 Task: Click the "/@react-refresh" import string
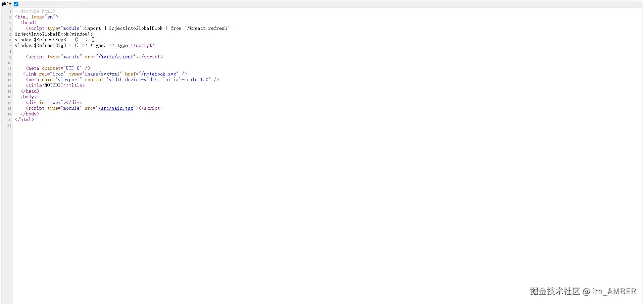point(207,28)
